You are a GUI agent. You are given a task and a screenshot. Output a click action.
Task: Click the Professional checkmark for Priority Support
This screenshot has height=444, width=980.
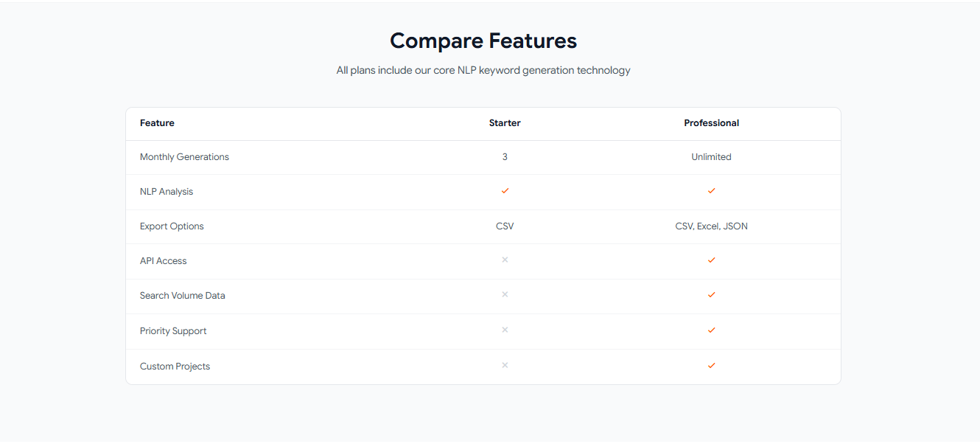pos(711,330)
